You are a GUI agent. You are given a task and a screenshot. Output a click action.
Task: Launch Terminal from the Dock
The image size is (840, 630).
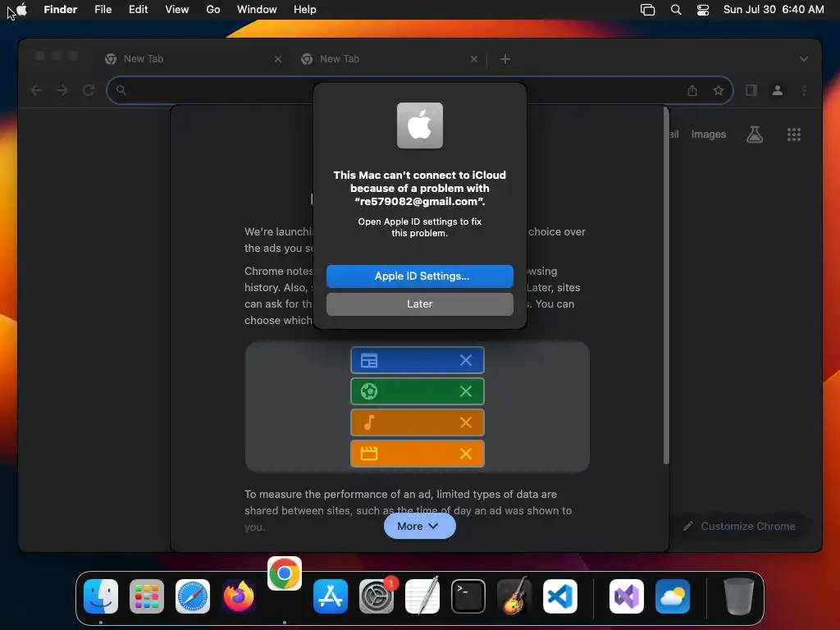pos(468,596)
